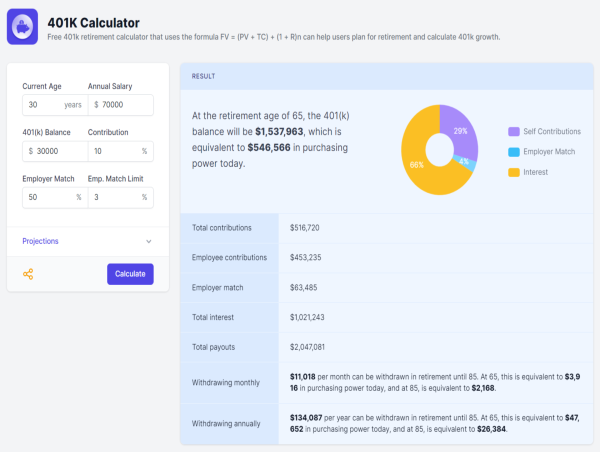Click the Calculate button

[x=130, y=274]
